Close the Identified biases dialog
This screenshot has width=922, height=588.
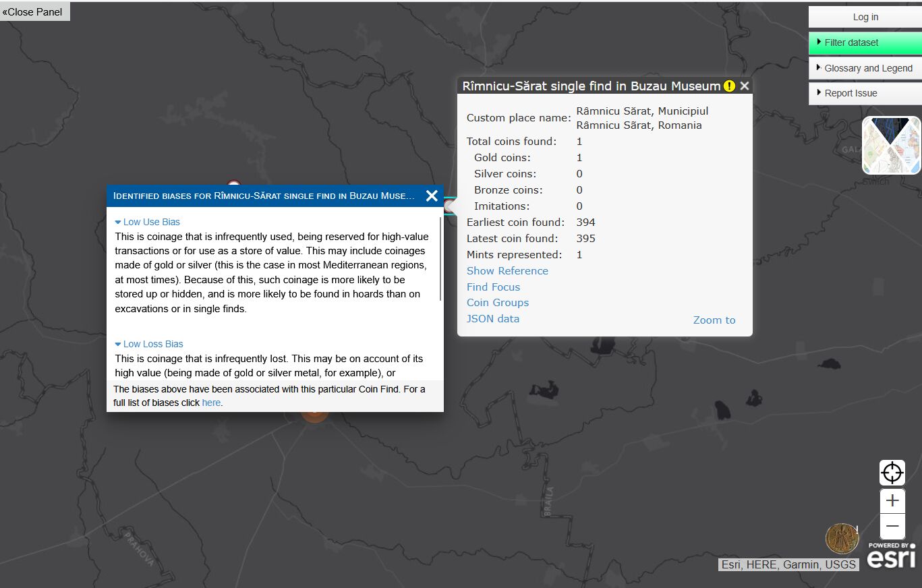point(432,196)
